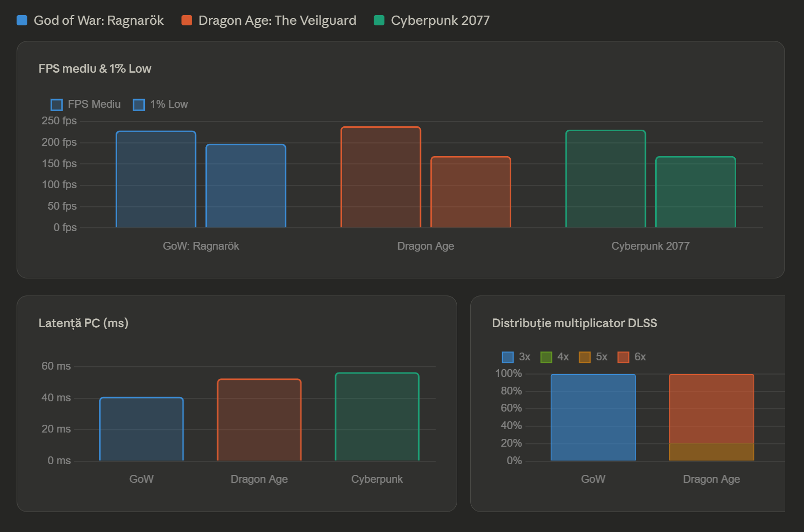Image resolution: width=804 pixels, height=532 pixels.
Task: Click the Cyberpunk latency bar
Action: point(377,417)
